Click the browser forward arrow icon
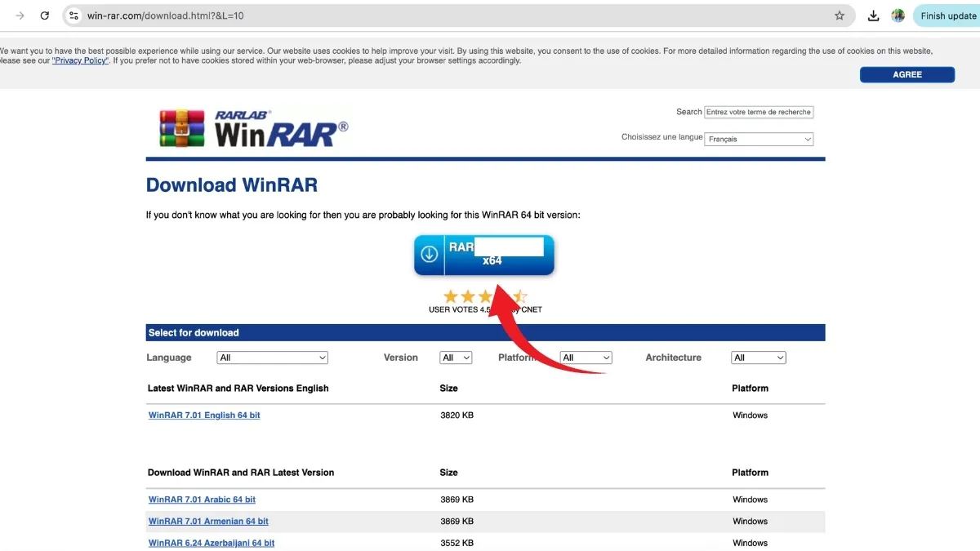 pyautogui.click(x=20, y=16)
